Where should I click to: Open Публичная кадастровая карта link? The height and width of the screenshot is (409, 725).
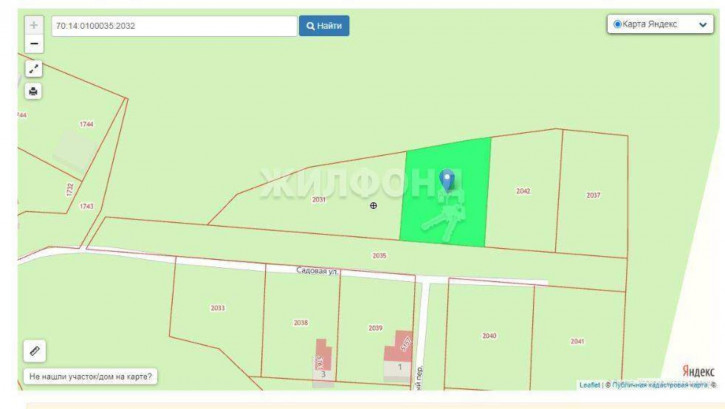660,385
